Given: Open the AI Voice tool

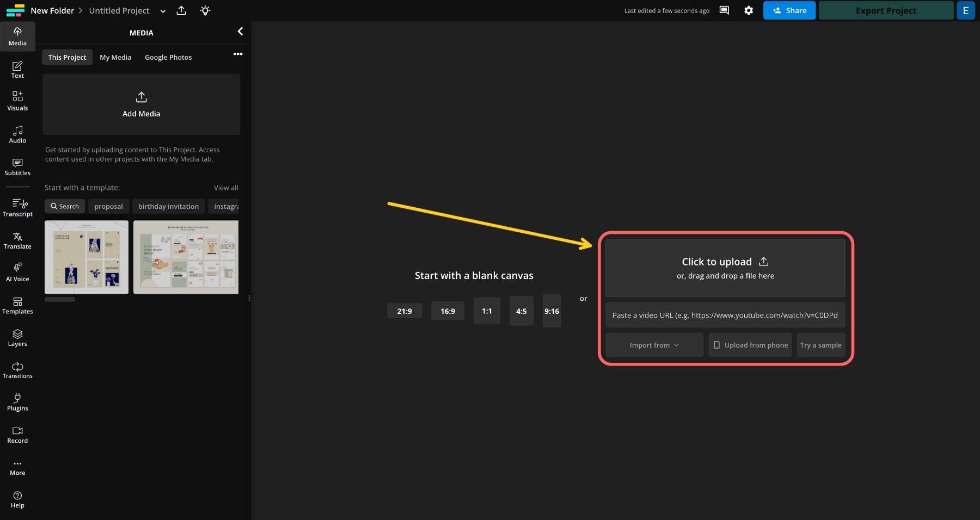Looking at the screenshot, I should [x=17, y=271].
